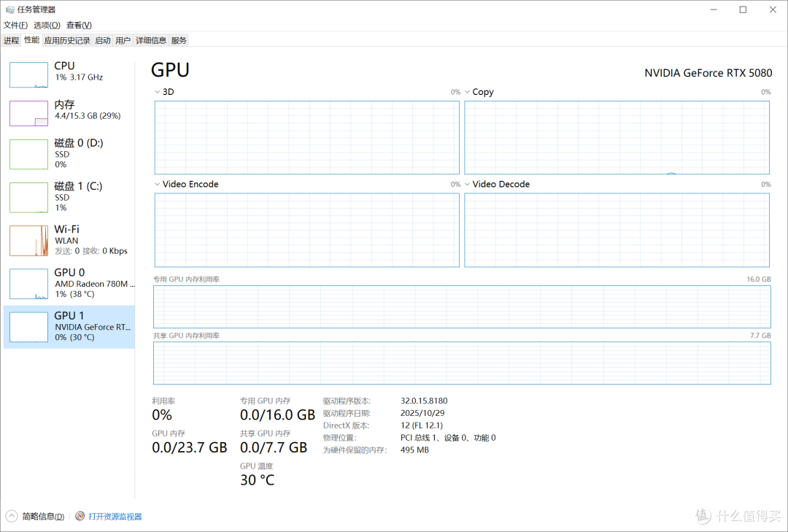Open the Video Decode engine dropdown
This screenshot has width=788, height=532.
468,185
